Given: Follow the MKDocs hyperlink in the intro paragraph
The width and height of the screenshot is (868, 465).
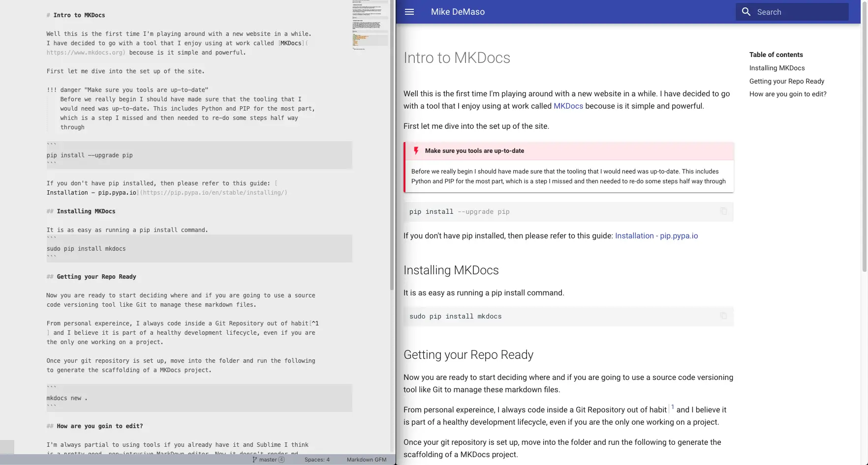Looking at the screenshot, I should (568, 106).
